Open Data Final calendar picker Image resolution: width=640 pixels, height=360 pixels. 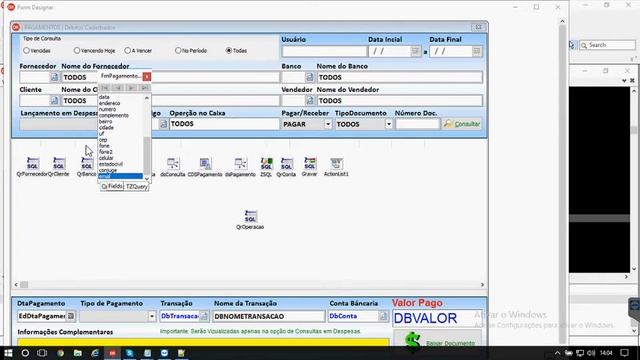(x=476, y=51)
